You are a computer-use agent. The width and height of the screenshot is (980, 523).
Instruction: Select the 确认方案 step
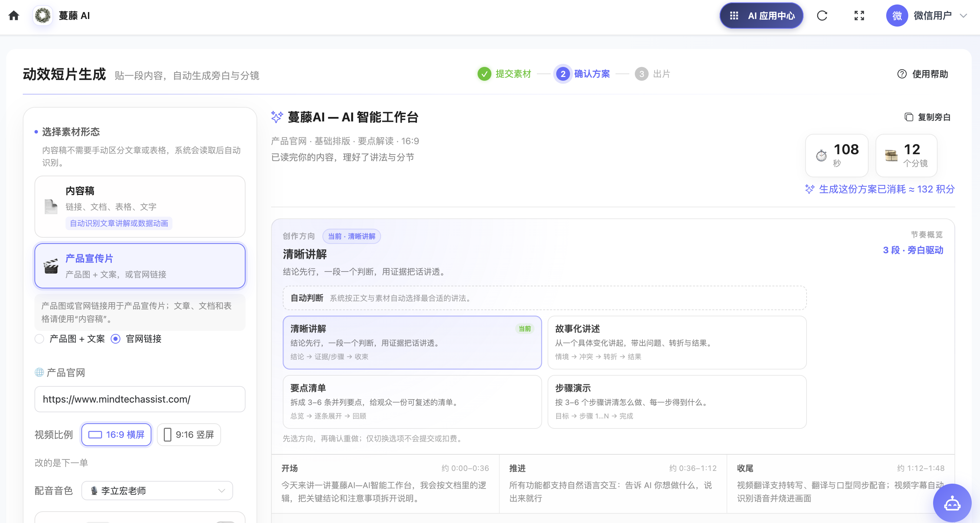tap(583, 74)
